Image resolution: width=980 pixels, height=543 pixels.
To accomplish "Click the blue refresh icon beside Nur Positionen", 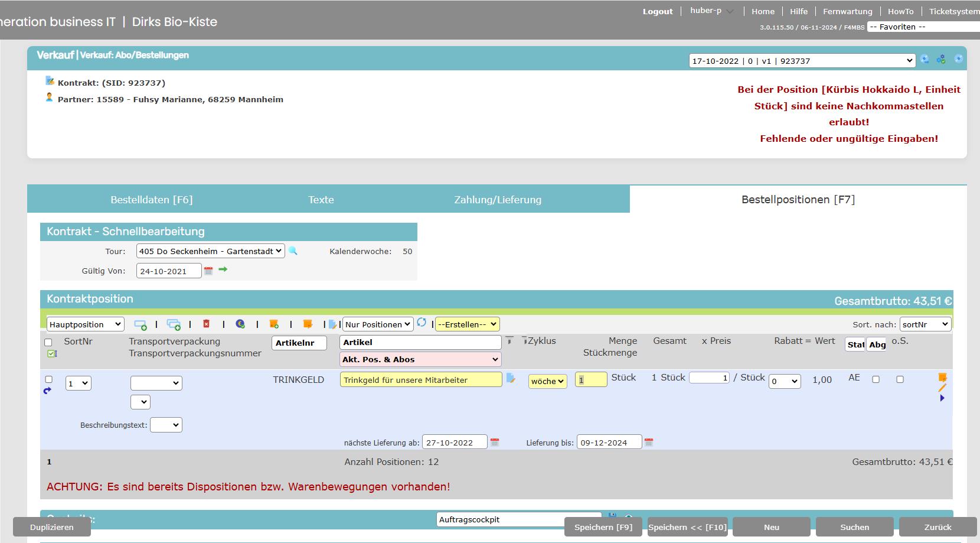I will tap(422, 323).
